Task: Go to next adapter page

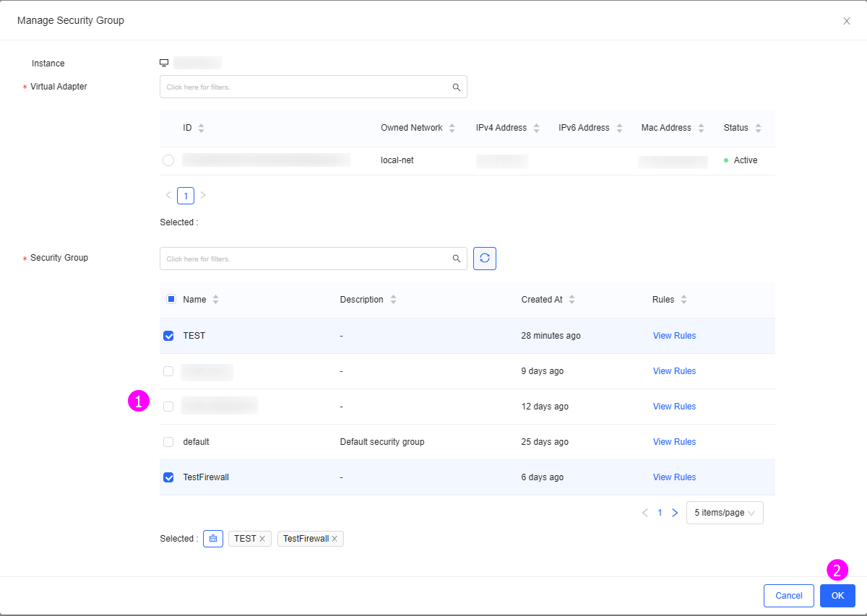Action: point(203,196)
